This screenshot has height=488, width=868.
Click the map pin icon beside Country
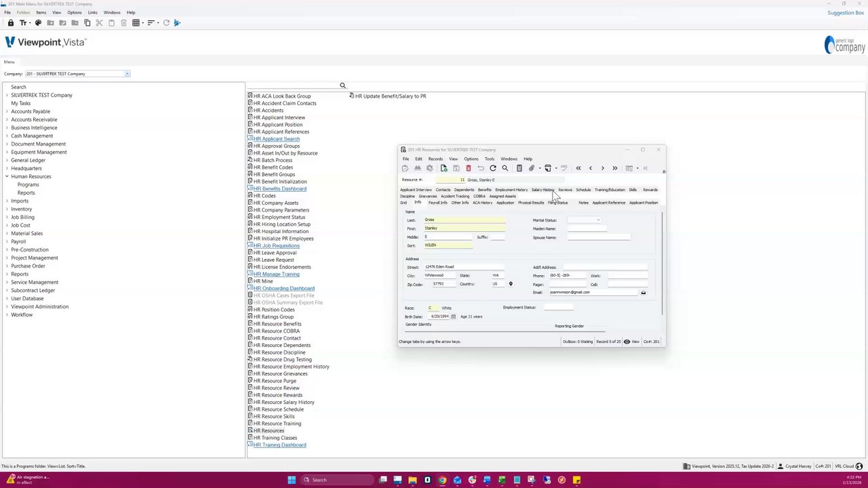coord(511,284)
